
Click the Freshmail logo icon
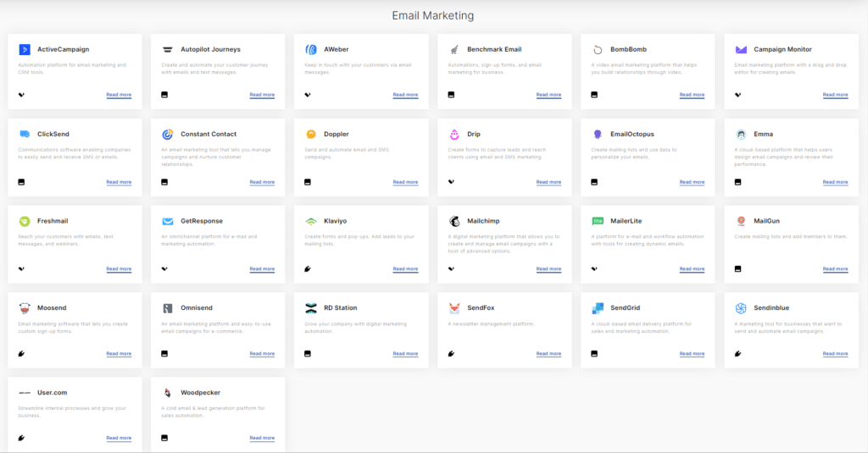[25, 221]
